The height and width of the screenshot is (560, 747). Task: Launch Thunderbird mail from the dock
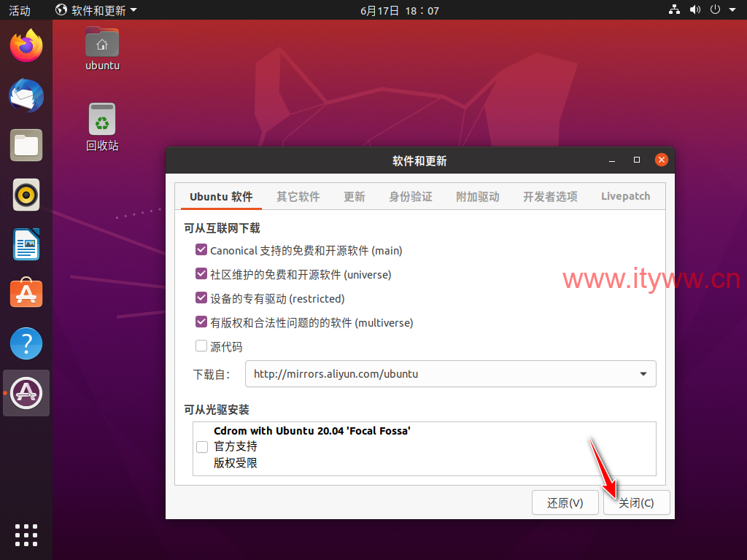[x=26, y=96]
